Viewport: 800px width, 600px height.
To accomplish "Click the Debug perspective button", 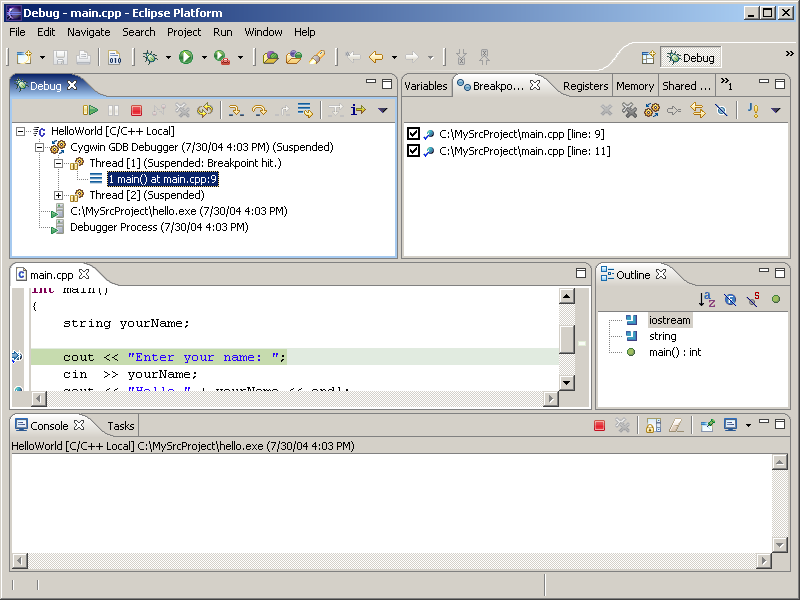I will click(x=691, y=58).
